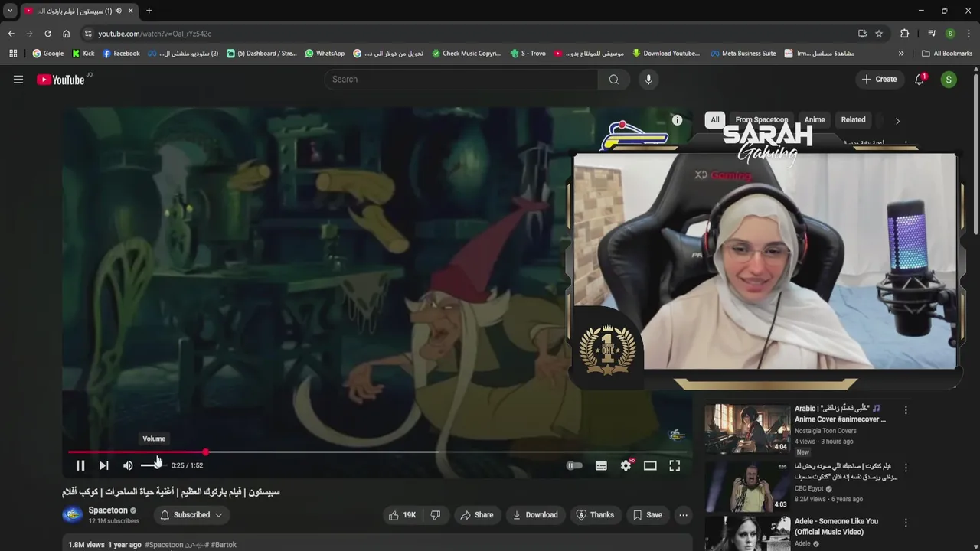Open the Chrome media control icon

932,34
